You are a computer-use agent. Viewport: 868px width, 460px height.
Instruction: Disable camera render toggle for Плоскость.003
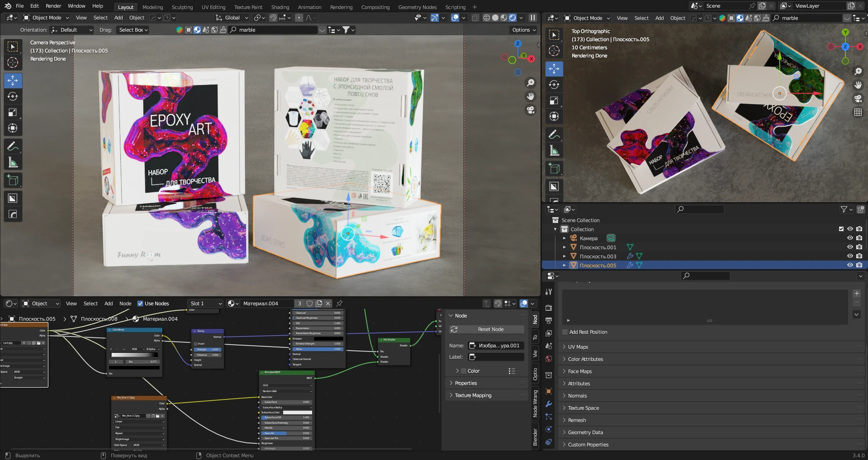859,256
